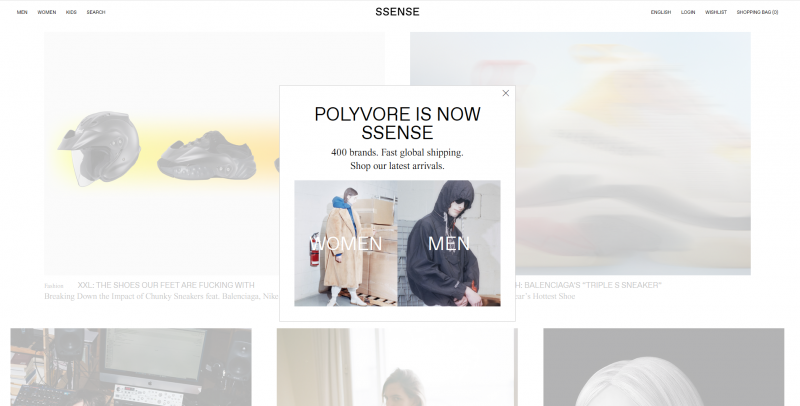Open the center thumbnail with curtains

pyautogui.click(x=397, y=367)
